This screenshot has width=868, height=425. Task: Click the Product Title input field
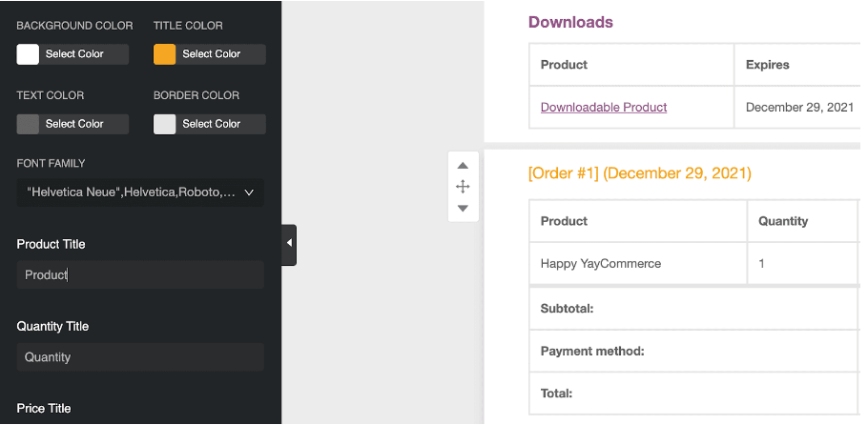pyautogui.click(x=140, y=274)
